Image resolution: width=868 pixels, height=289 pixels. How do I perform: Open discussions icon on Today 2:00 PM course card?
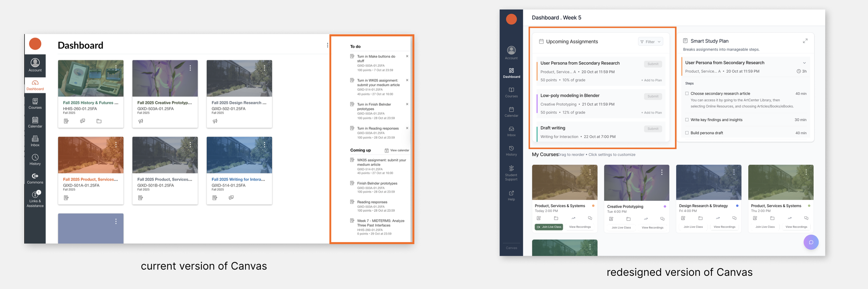pyautogui.click(x=590, y=218)
